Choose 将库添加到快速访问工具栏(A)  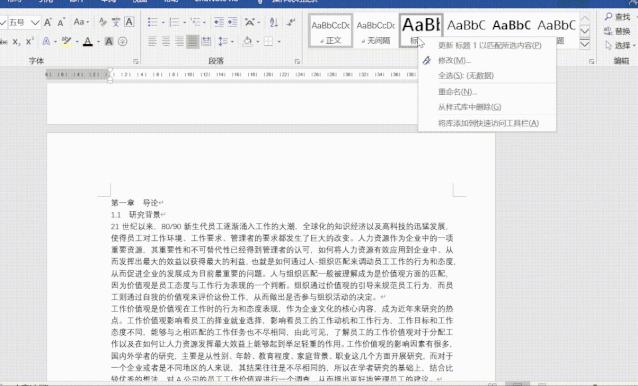pos(488,123)
